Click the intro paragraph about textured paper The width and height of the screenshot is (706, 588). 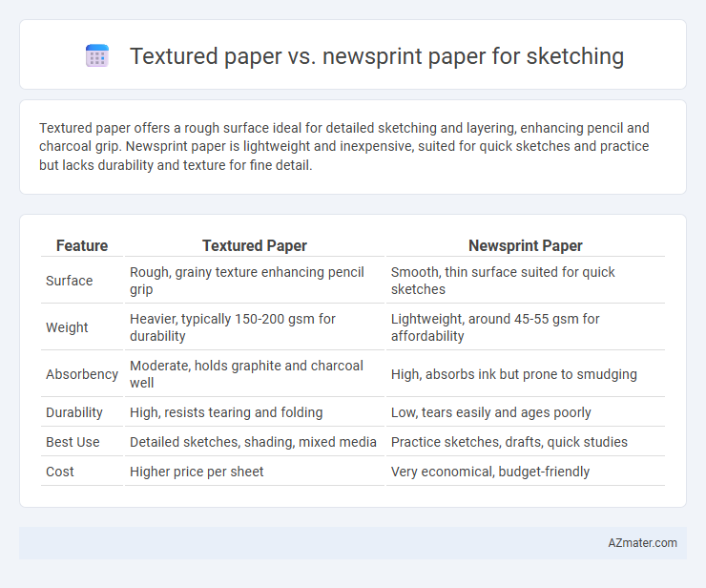pyautogui.click(x=344, y=146)
